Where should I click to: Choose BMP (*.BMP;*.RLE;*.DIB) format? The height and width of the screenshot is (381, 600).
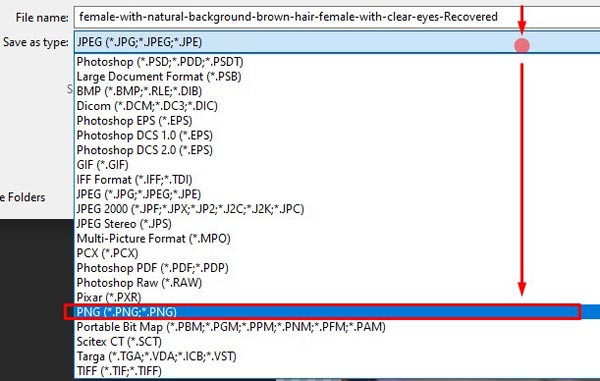337,91
